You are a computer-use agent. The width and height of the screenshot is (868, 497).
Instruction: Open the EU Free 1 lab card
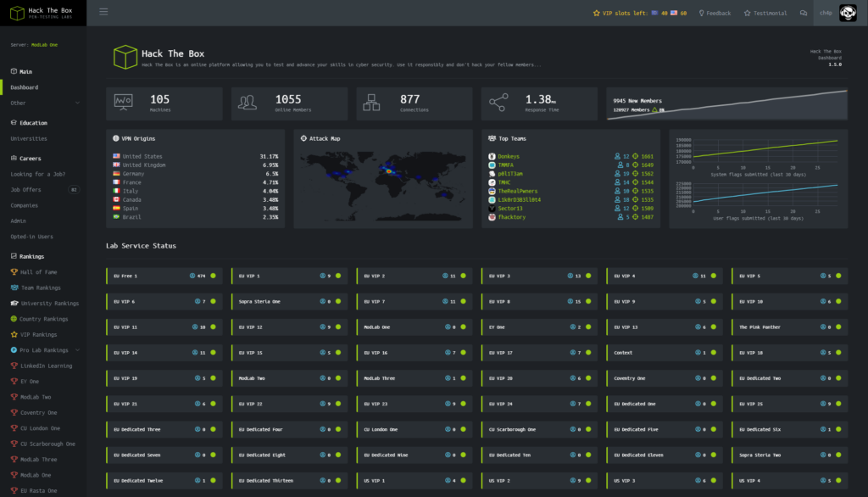pyautogui.click(x=164, y=276)
